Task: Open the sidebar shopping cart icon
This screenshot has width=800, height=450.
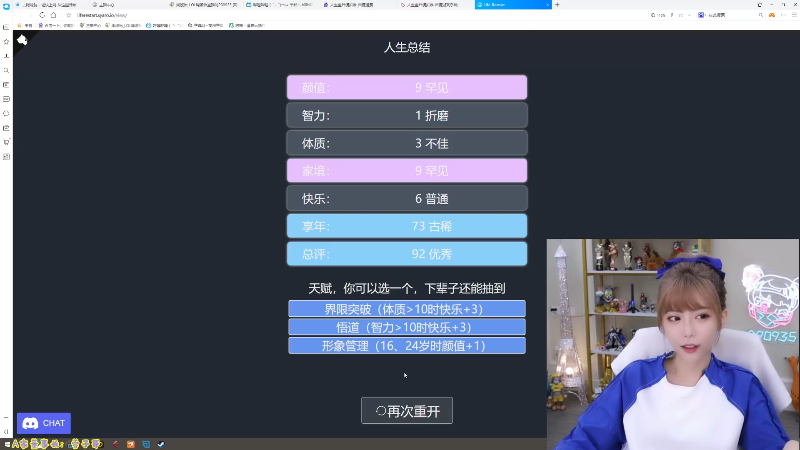Action: (x=6, y=142)
